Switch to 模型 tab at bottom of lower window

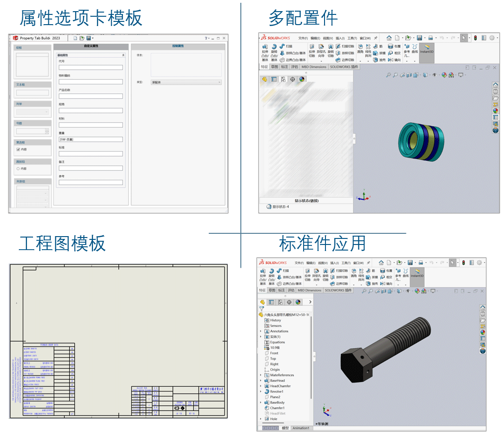coord(285,428)
